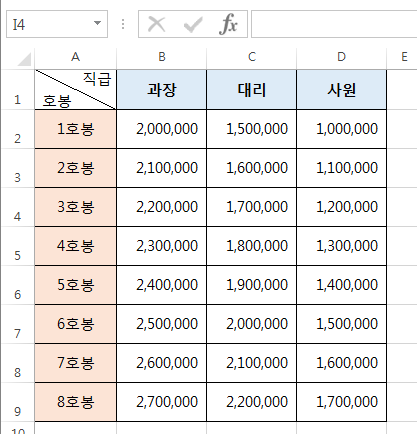Click 대리 4호봉 value 1,800,000
Screen dimensions: 417x434
pos(252,246)
